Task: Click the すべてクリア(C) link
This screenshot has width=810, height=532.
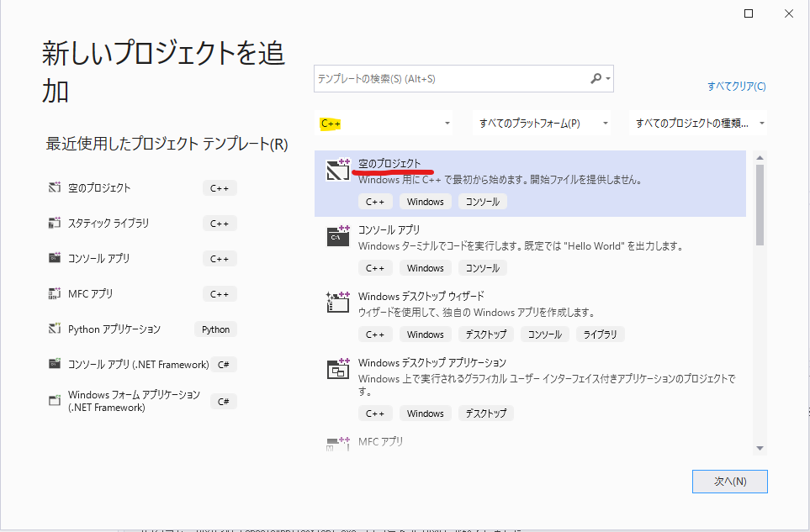Action: (x=737, y=86)
